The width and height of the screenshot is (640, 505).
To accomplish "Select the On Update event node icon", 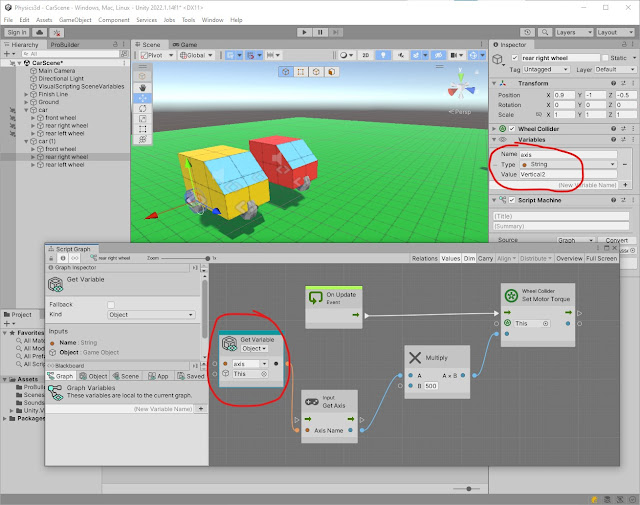I will tap(316, 298).
